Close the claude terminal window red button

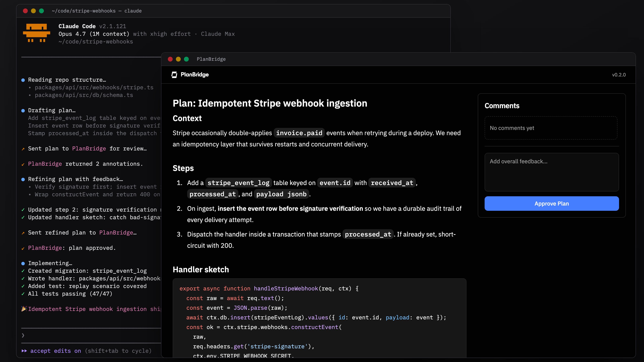pos(25,11)
